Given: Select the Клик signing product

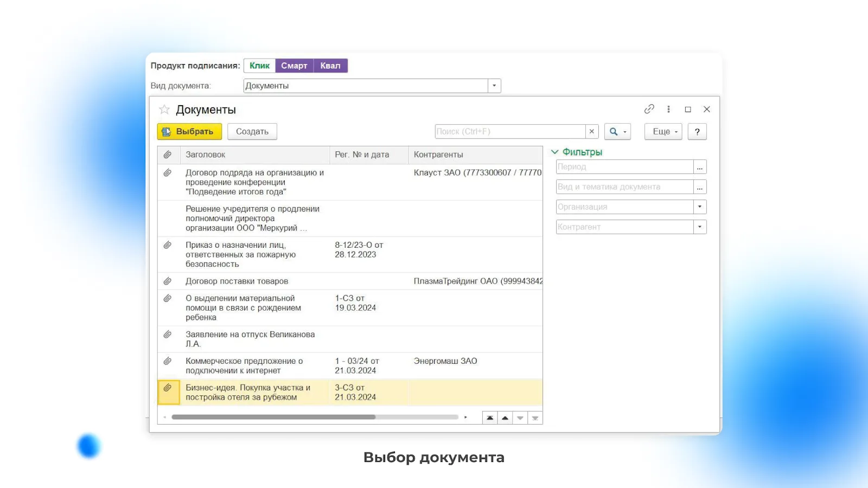Looking at the screenshot, I should (259, 66).
